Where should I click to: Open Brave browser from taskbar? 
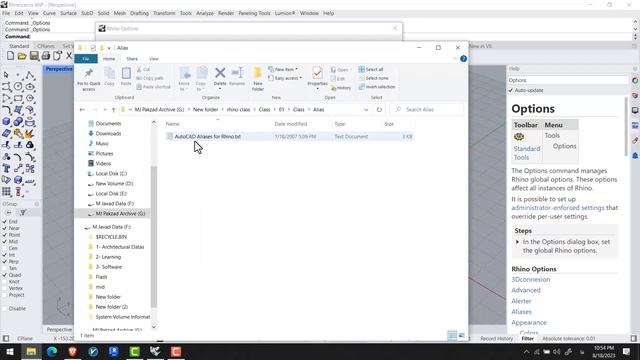tap(73, 351)
